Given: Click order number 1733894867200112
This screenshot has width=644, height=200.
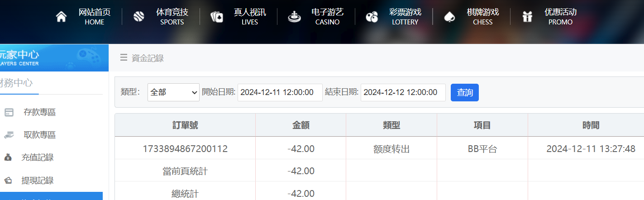Looking at the screenshot, I should pyautogui.click(x=185, y=149).
